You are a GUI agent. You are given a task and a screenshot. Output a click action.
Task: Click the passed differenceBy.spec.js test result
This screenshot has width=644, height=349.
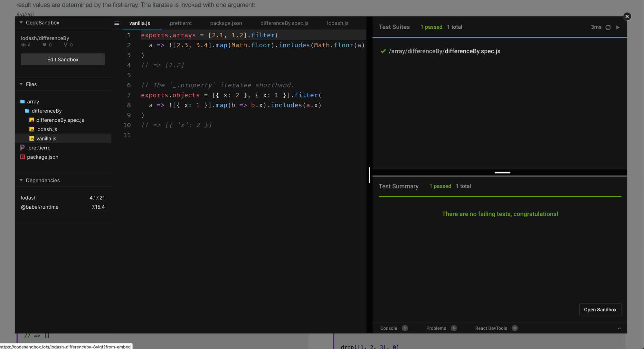tap(444, 51)
